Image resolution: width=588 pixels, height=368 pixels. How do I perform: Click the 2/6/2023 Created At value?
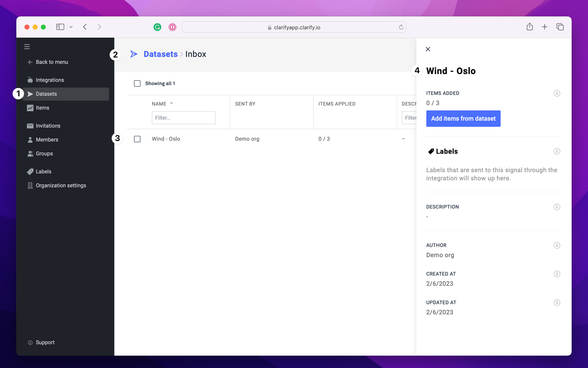[440, 284]
